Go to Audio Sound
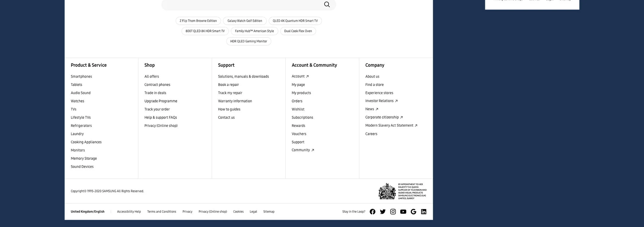Image resolution: width=644 pixels, height=227 pixels. tap(80, 93)
